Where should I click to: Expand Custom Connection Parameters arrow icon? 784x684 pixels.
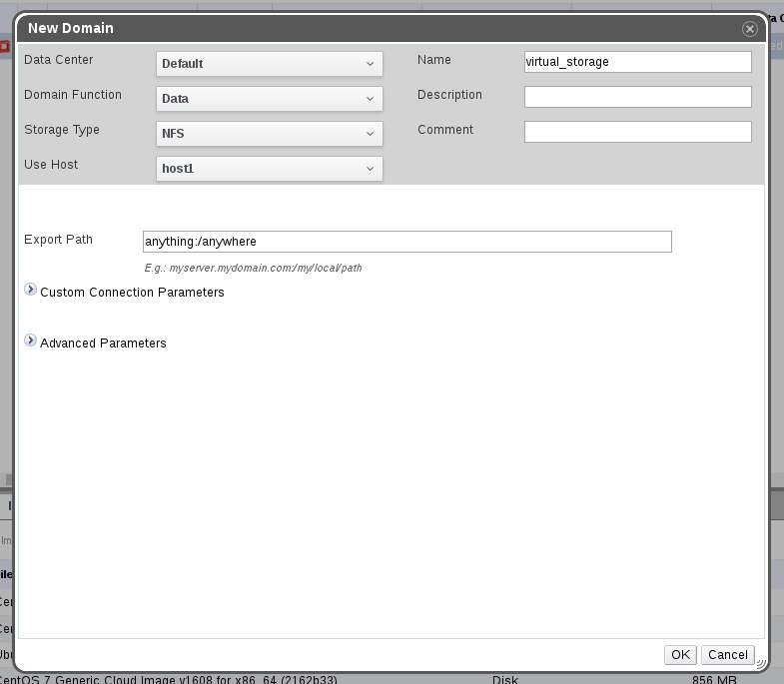click(x=31, y=291)
